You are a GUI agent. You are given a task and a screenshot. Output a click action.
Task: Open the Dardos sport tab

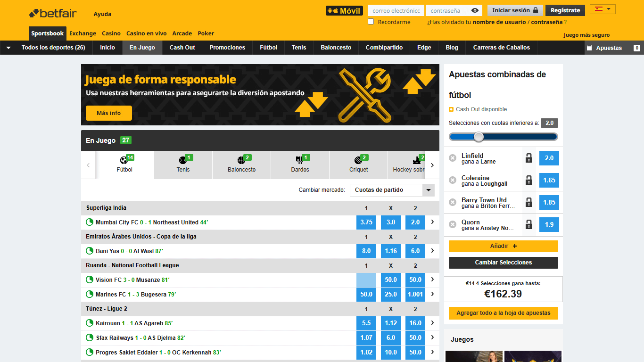point(300,165)
